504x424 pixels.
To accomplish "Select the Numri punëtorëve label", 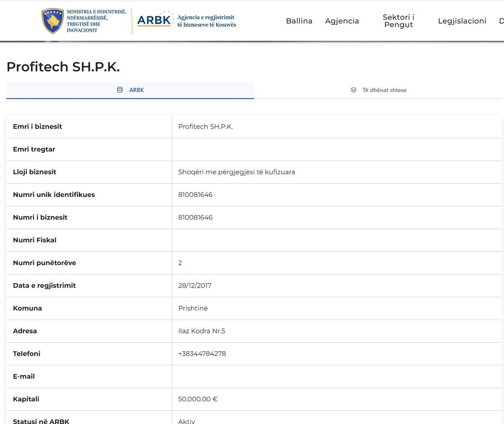I will click(44, 262).
